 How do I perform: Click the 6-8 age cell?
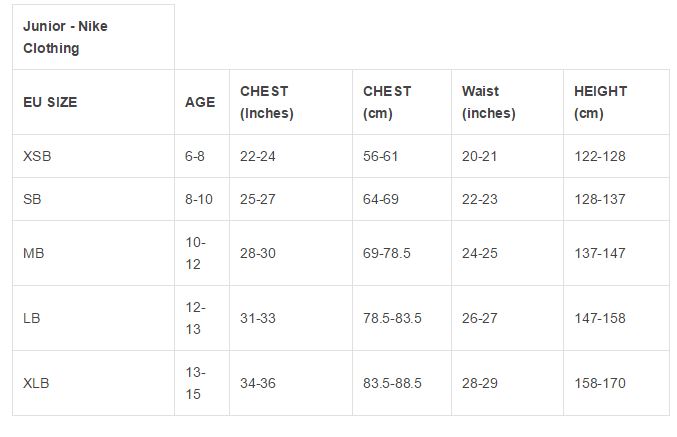tap(202, 156)
